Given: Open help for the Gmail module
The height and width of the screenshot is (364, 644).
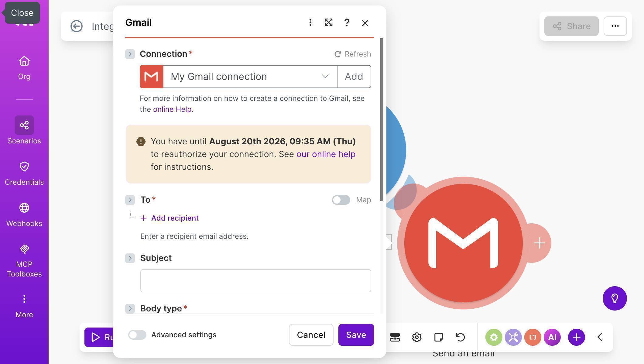Looking at the screenshot, I should coord(347,22).
